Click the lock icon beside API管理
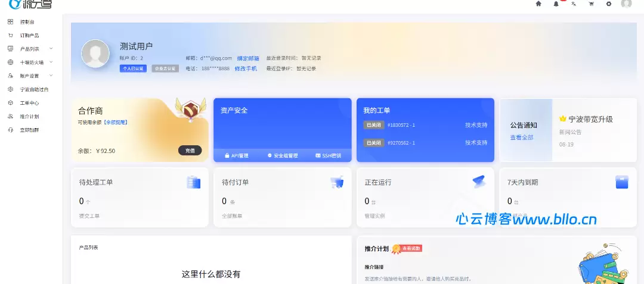Screen dimensions: 644x284 [227, 156]
